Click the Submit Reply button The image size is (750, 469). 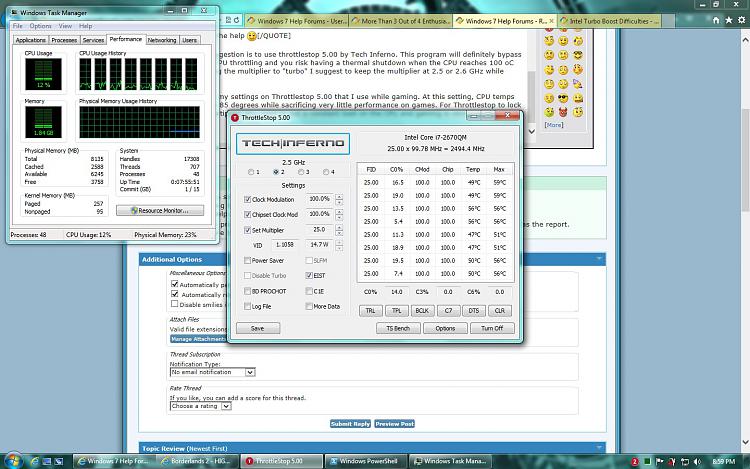[x=350, y=424]
